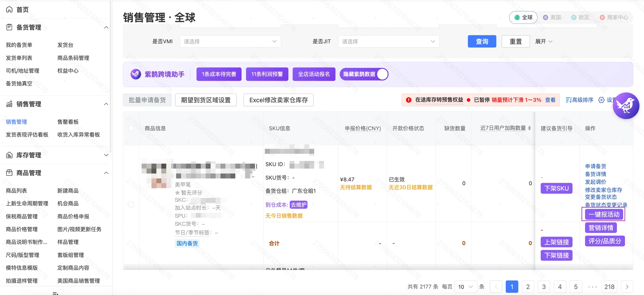644x295 pixels.
Task: Click the 去维护 cost tag
Action: [x=299, y=205]
